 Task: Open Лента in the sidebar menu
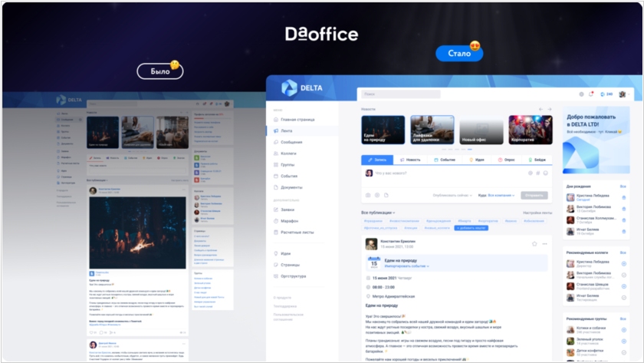point(302,130)
